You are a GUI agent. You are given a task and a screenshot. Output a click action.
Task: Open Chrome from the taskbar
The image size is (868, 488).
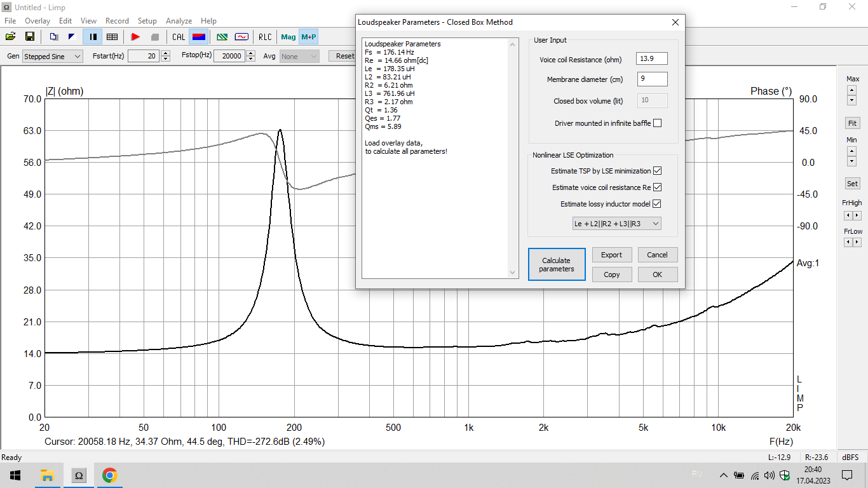(110, 475)
